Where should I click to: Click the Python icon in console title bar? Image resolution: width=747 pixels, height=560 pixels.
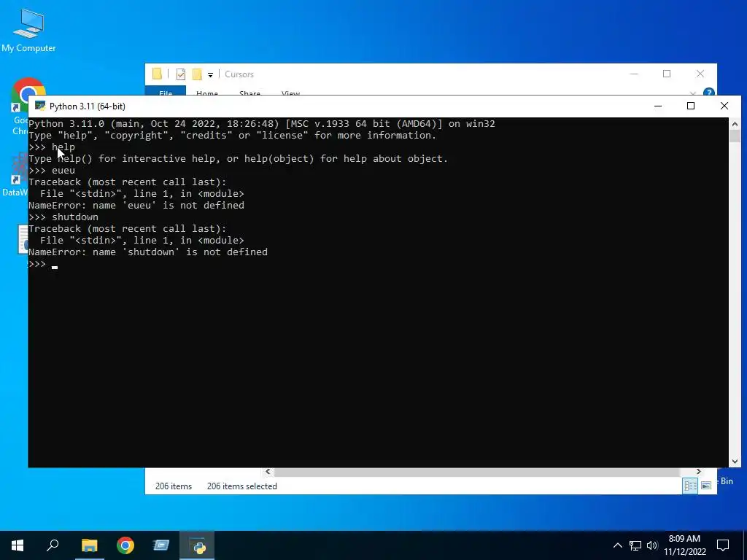tap(40, 106)
